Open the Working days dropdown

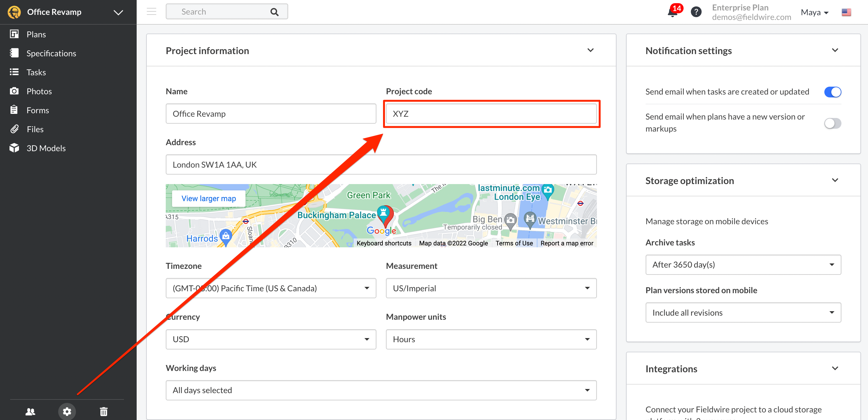click(381, 390)
